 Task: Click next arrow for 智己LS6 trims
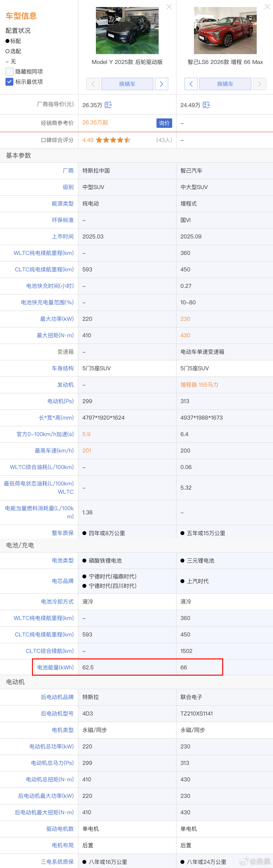tap(259, 84)
